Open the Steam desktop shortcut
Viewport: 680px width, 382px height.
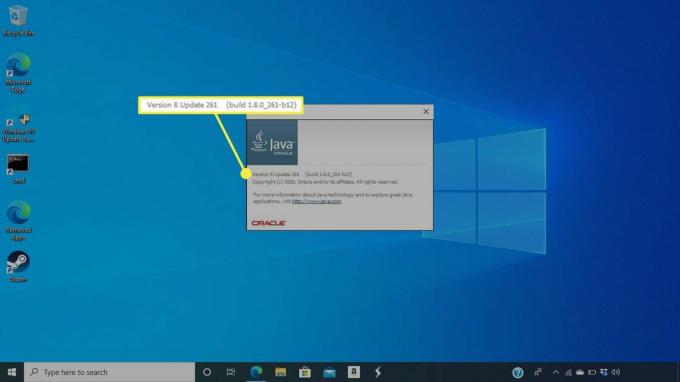pyautogui.click(x=18, y=266)
